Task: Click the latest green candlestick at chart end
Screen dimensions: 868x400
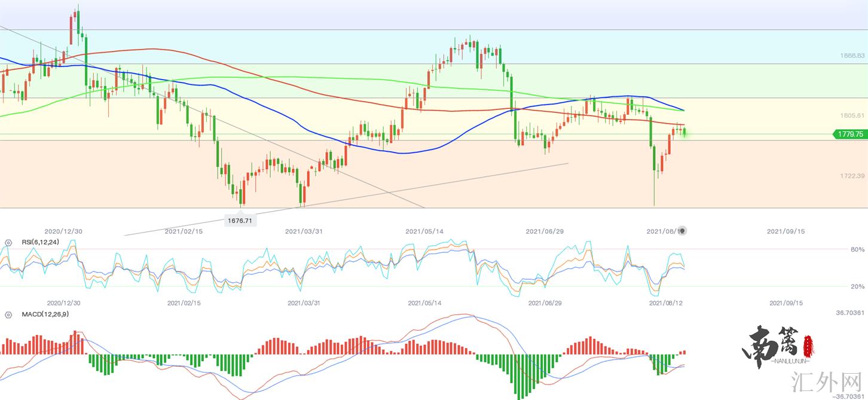Action: 684,132
